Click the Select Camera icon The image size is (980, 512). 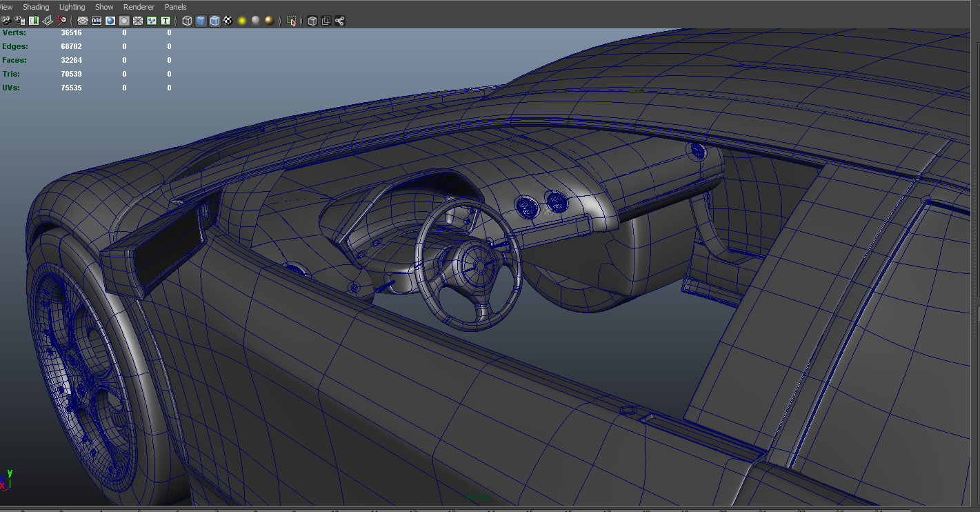tap(6, 21)
